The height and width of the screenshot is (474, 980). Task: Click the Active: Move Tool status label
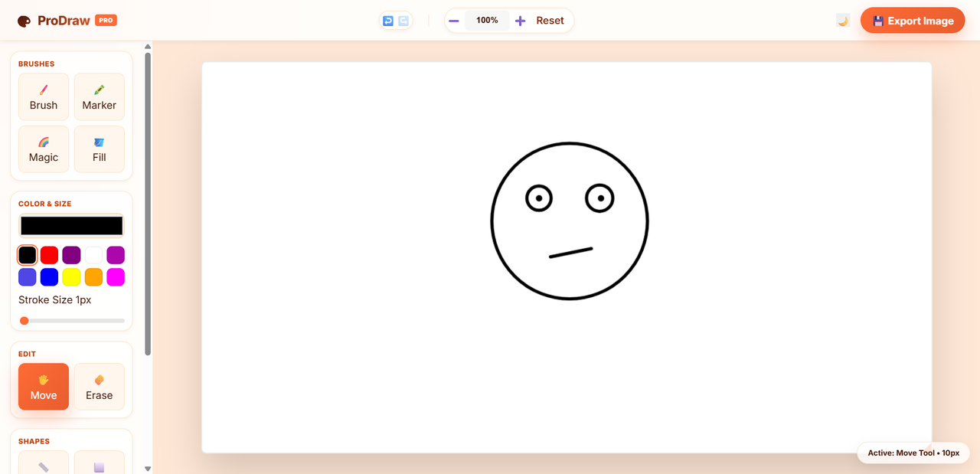point(913,453)
